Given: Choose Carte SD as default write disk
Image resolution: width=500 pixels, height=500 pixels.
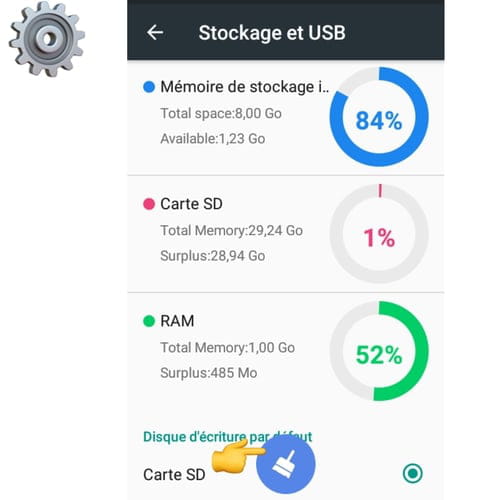Looking at the screenshot, I should click(286, 474).
